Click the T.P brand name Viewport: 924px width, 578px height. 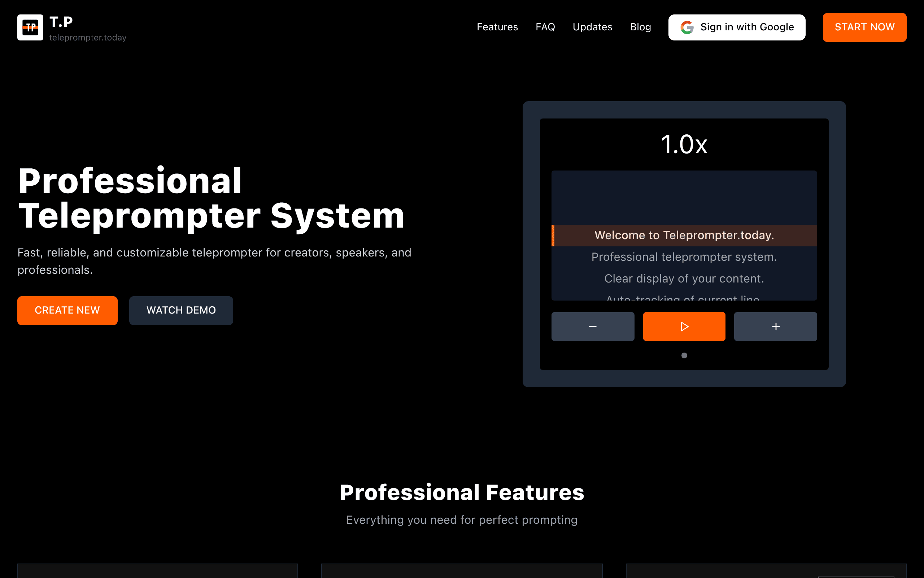click(61, 22)
